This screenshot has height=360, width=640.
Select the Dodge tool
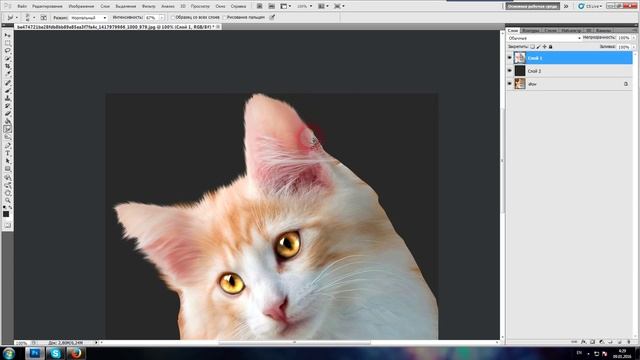7,136
